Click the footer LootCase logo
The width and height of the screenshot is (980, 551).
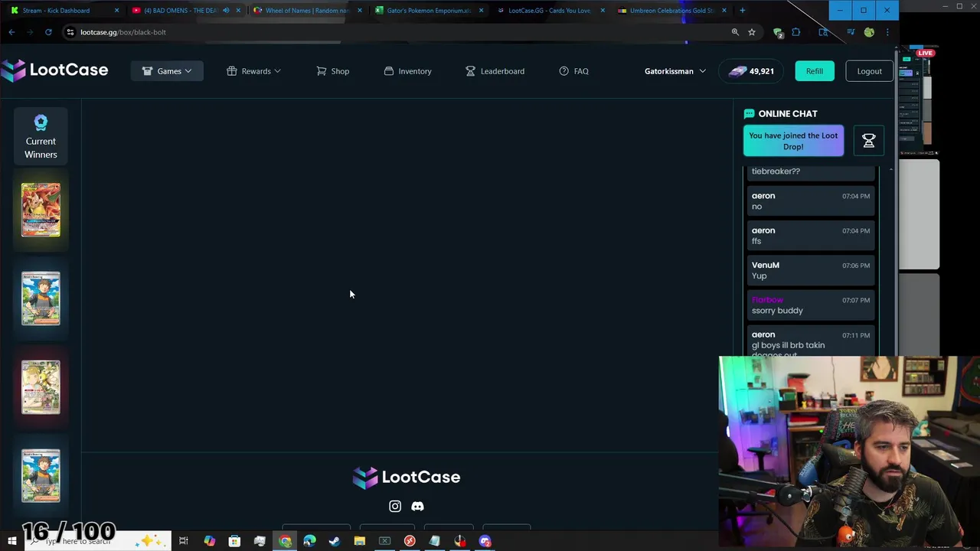(407, 477)
